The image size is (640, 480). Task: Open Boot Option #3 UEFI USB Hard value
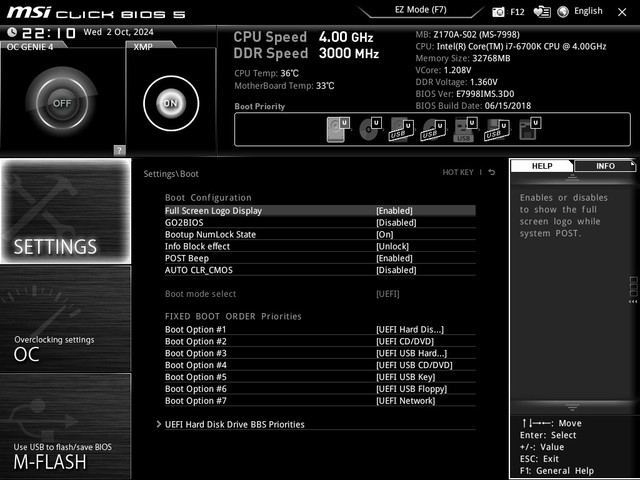(x=411, y=353)
